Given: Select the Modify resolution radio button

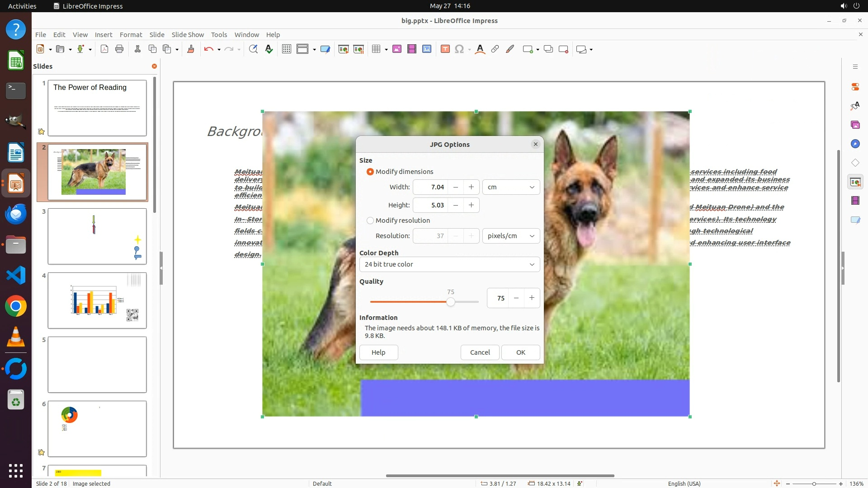Looking at the screenshot, I should 370,221.
